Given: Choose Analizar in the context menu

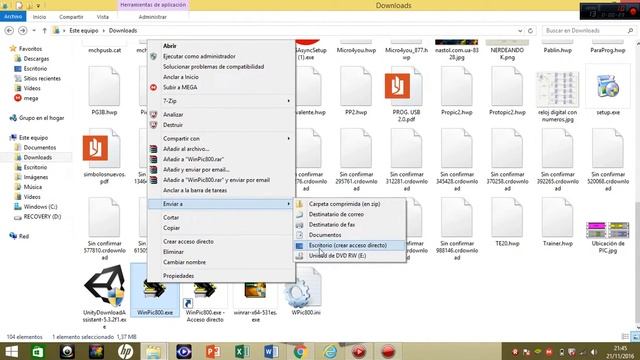Looking at the screenshot, I should click(221, 115).
